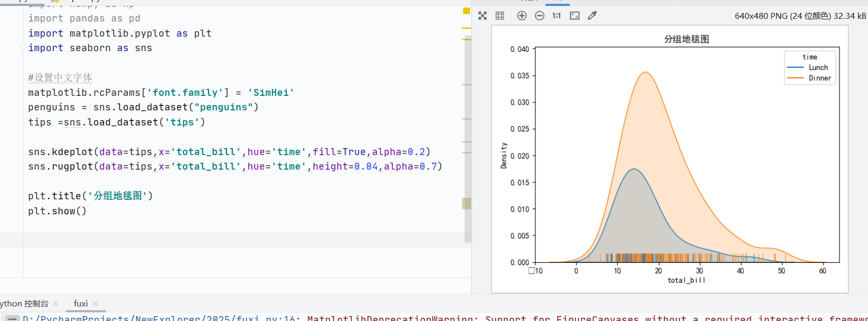
Task: Click 'SimHei' string in rcParams line
Action: (271, 93)
